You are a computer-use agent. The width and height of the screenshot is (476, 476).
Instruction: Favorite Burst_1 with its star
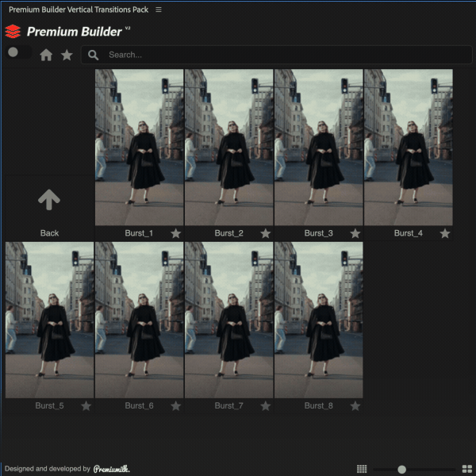(x=176, y=233)
